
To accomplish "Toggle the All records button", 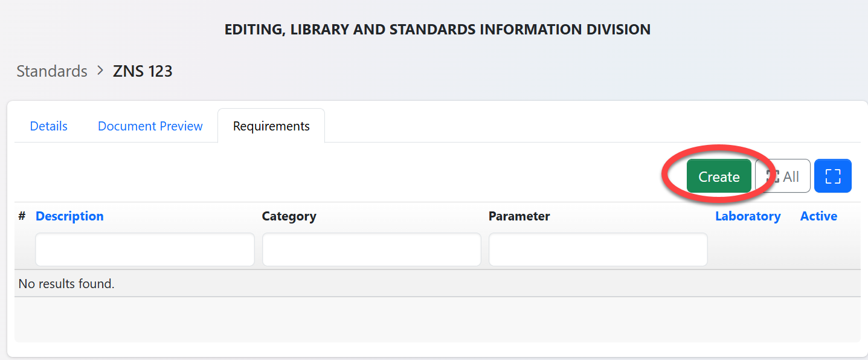I will pos(783,176).
